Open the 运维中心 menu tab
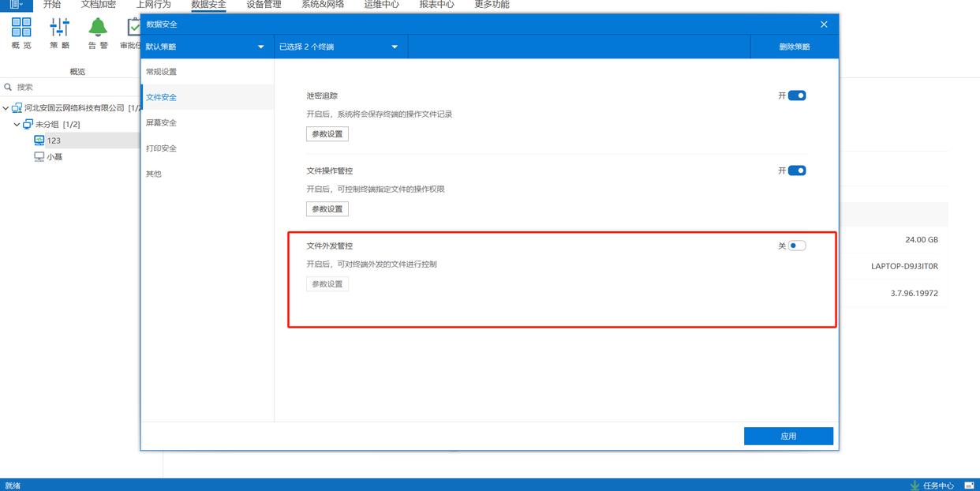 [x=382, y=5]
